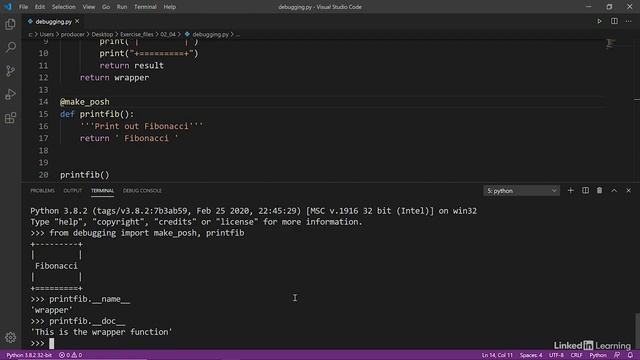
Task: Click line number 14 in gutter
Action: [43, 102]
